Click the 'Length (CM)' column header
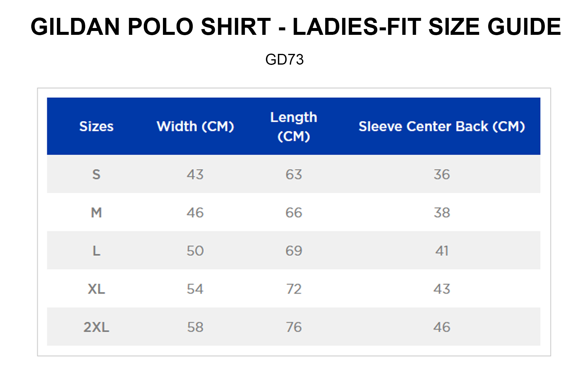 pos(294,127)
